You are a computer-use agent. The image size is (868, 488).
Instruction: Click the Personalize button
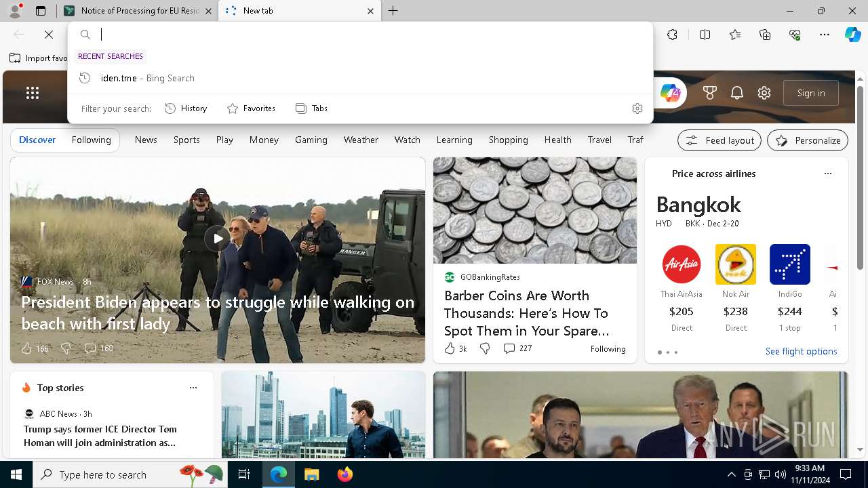pos(808,140)
